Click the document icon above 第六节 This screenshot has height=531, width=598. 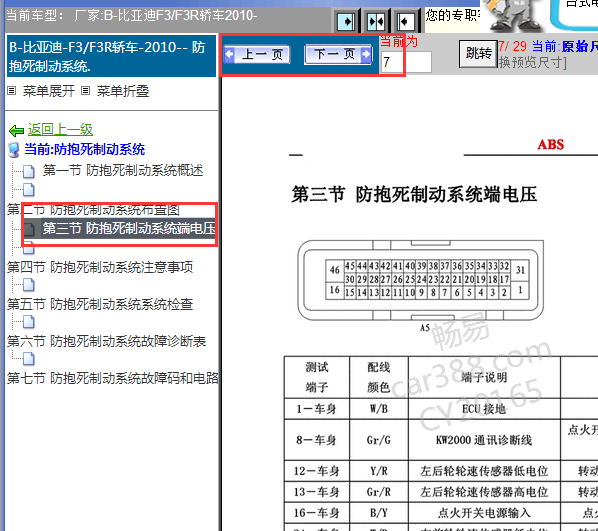click(29, 322)
